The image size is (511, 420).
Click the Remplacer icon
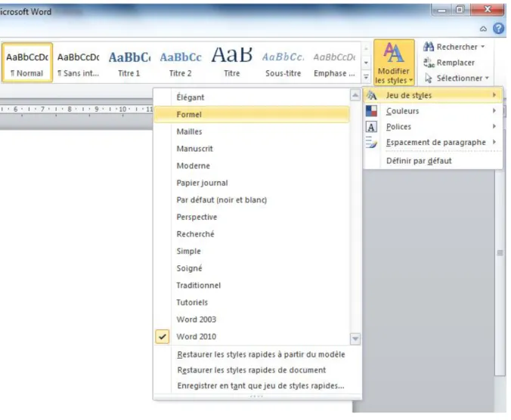[429, 63]
